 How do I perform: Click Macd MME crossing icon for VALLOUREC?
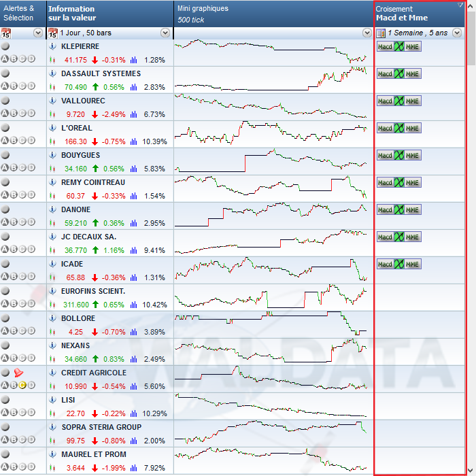(399, 101)
